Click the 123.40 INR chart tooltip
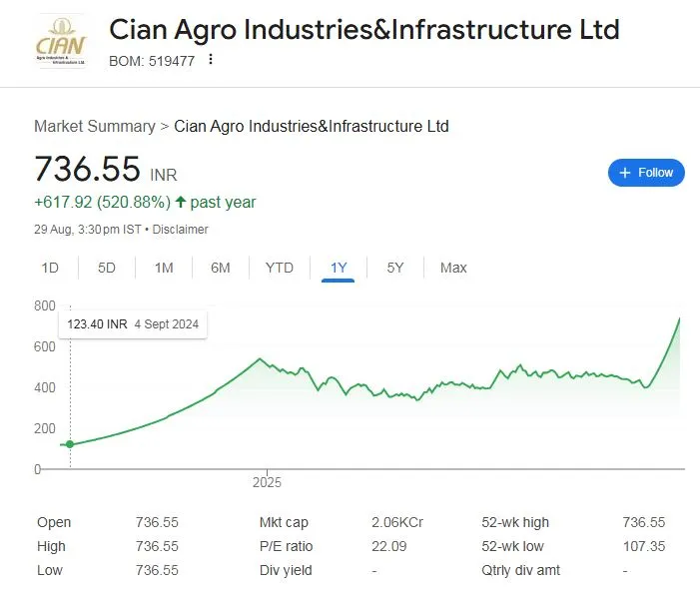The height and width of the screenshot is (596, 700). (133, 324)
